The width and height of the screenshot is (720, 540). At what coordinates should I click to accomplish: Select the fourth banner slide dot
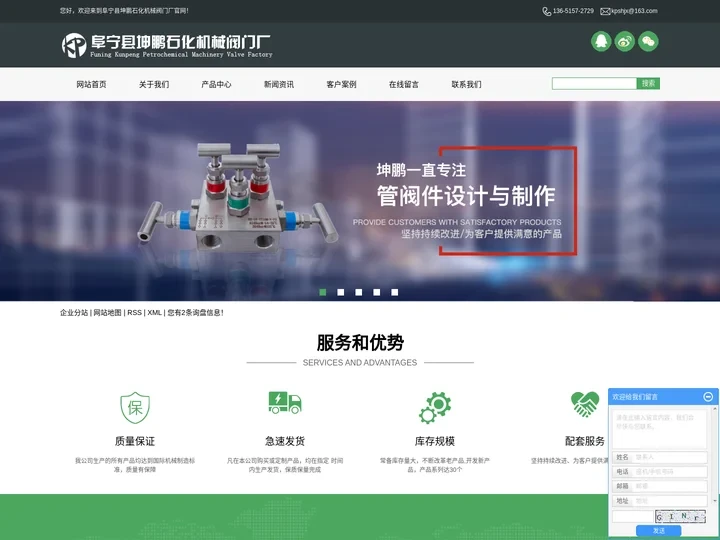(x=377, y=292)
